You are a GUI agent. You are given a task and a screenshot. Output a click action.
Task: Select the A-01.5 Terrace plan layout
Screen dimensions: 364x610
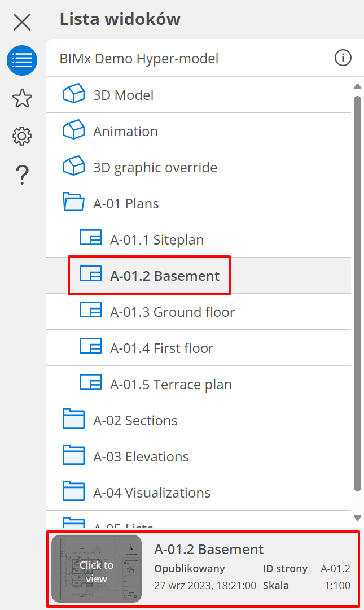[x=170, y=384]
